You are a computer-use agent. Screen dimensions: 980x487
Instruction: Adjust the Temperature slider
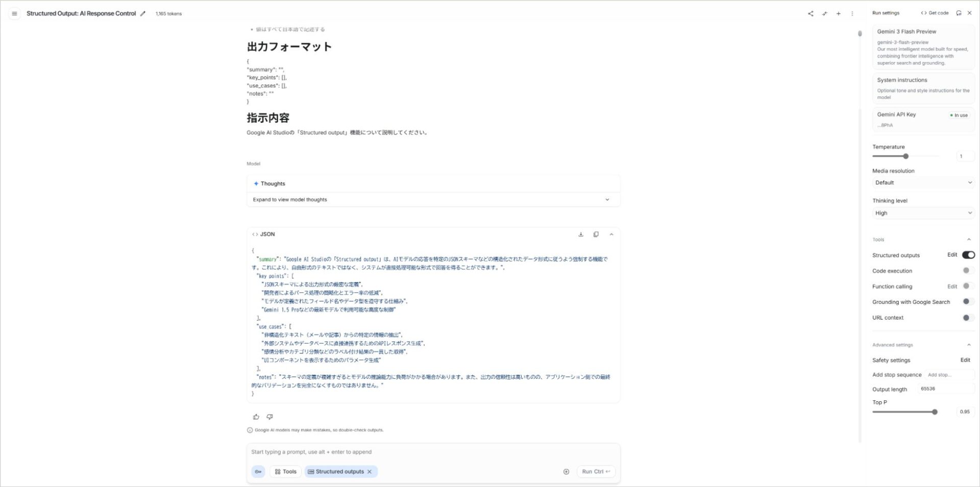pos(906,156)
